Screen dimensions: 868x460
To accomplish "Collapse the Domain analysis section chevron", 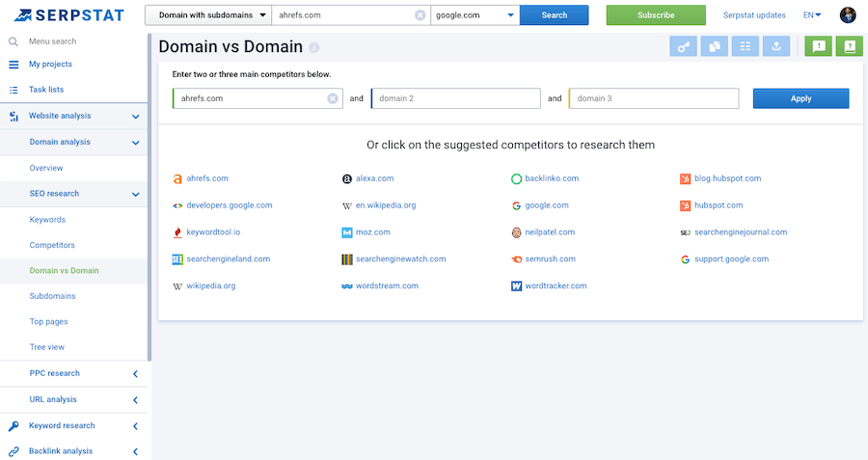I will coord(135,143).
